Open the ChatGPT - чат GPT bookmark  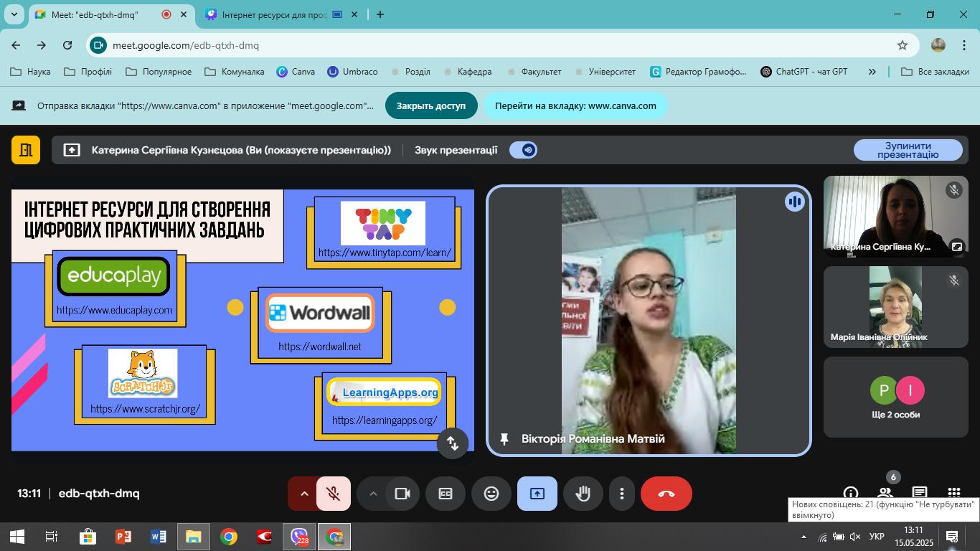pos(804,72)
